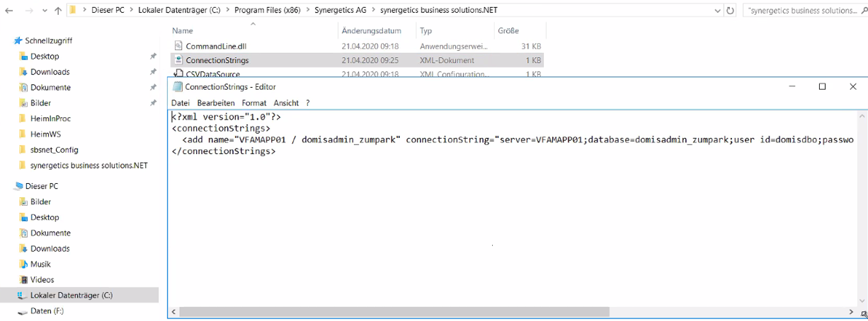Open address bar history dropdown
This screenshot has width=868, height=321.
(x=716, y=11)
